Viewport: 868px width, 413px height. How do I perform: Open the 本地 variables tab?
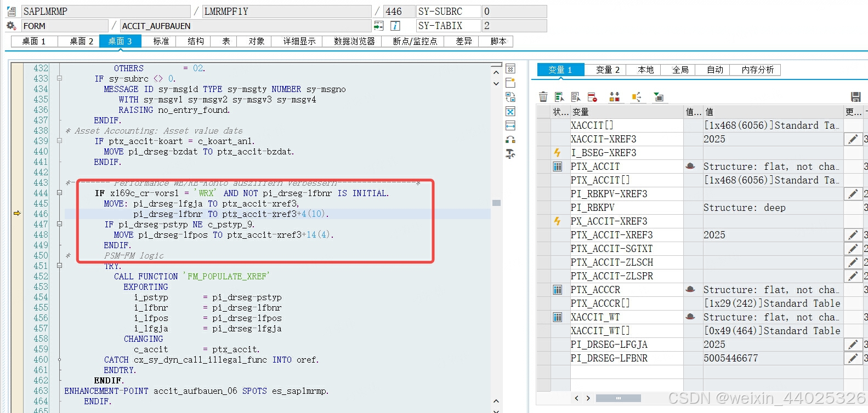click(x=646, y=70)
